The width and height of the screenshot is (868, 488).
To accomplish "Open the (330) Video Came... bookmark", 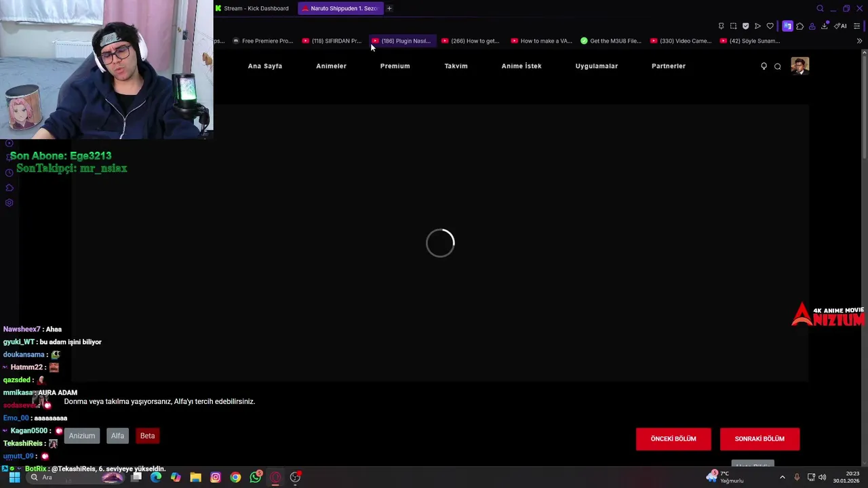I will pos(682,41).
